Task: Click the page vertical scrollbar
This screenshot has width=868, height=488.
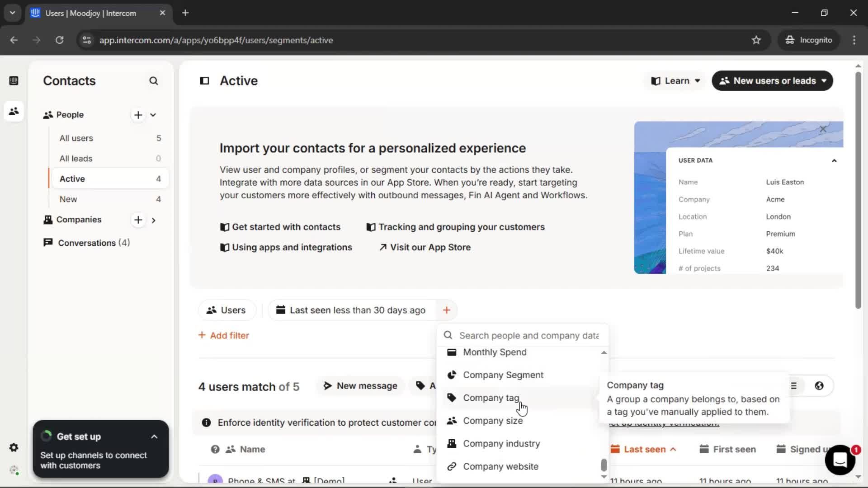Action: point(858,190)
